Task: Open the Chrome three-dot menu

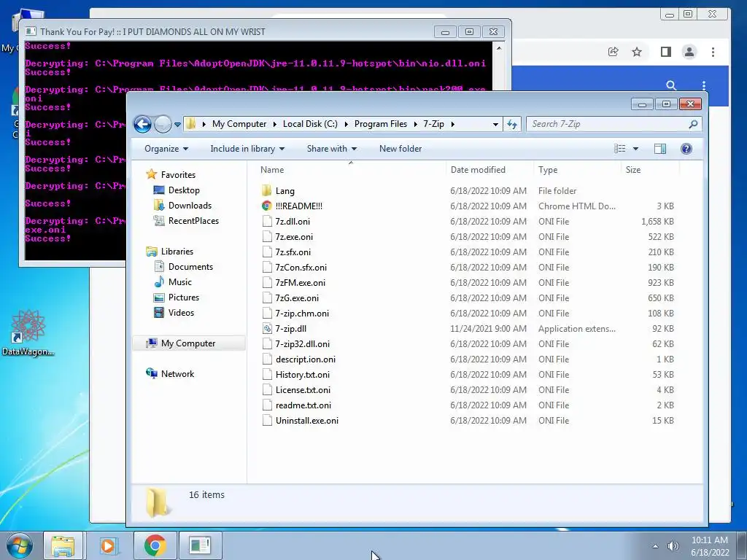Action: point(713,52)
